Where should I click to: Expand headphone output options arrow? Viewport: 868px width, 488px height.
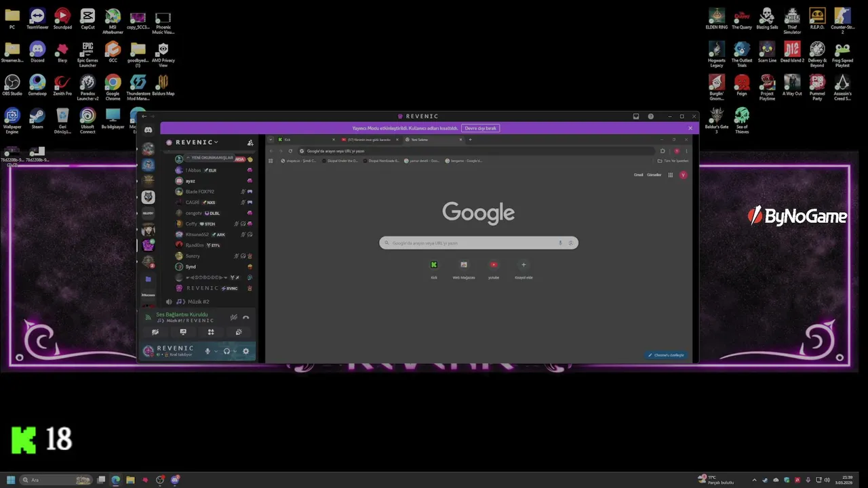(235, 351)
